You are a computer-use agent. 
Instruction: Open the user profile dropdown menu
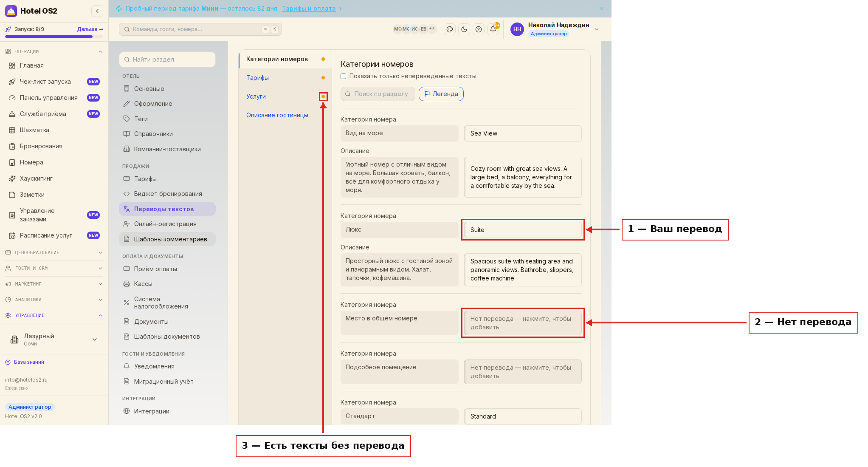[555, 29]
